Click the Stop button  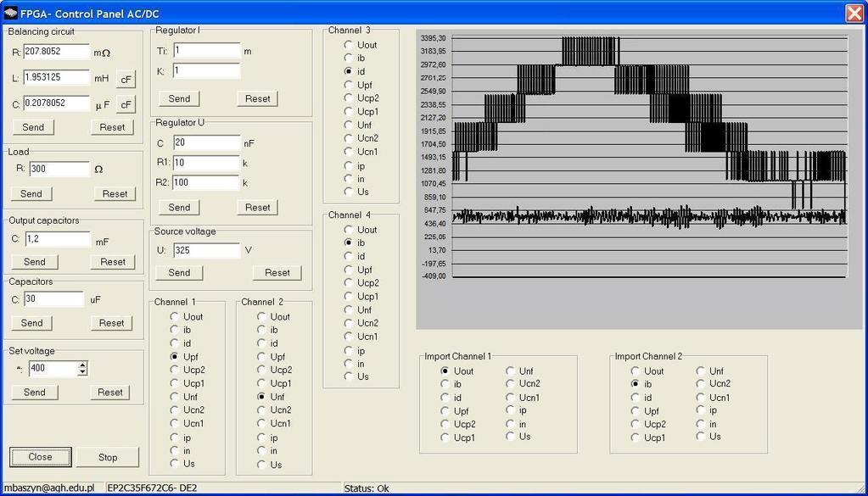tap(108, 457)
